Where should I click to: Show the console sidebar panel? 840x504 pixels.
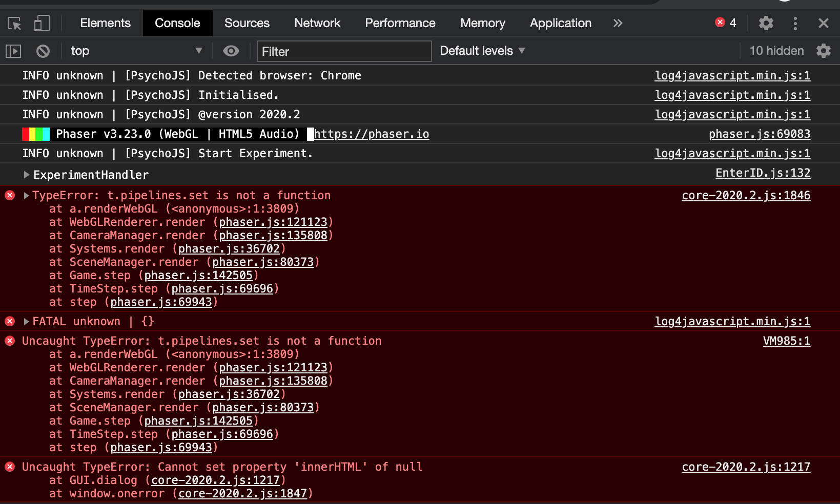pyautogui.click(x=13, y=51)
